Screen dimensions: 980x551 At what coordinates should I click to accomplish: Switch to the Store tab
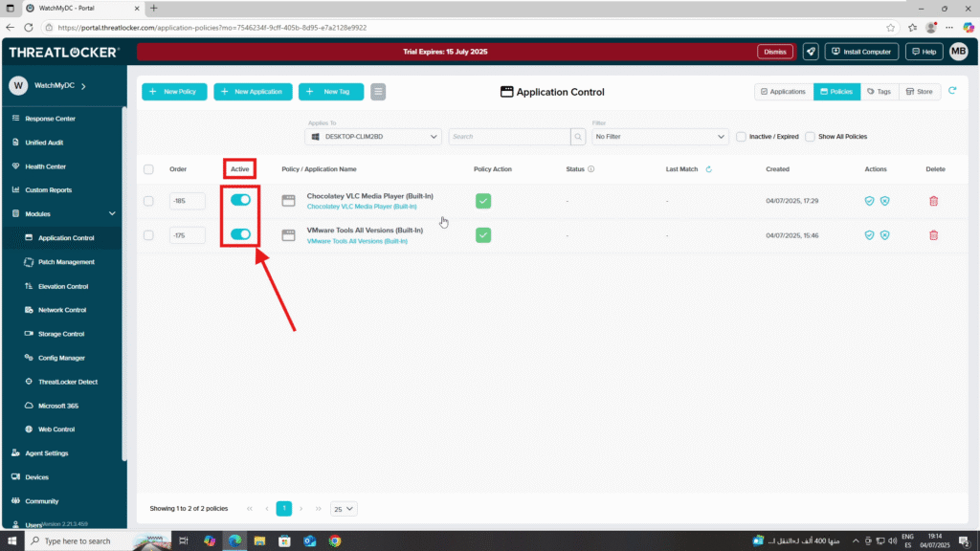tap(920, 92)
